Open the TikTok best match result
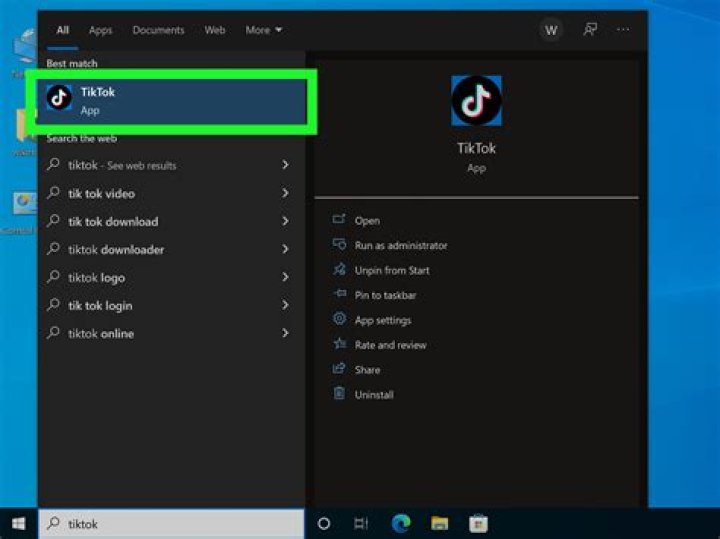 point(172,101)
